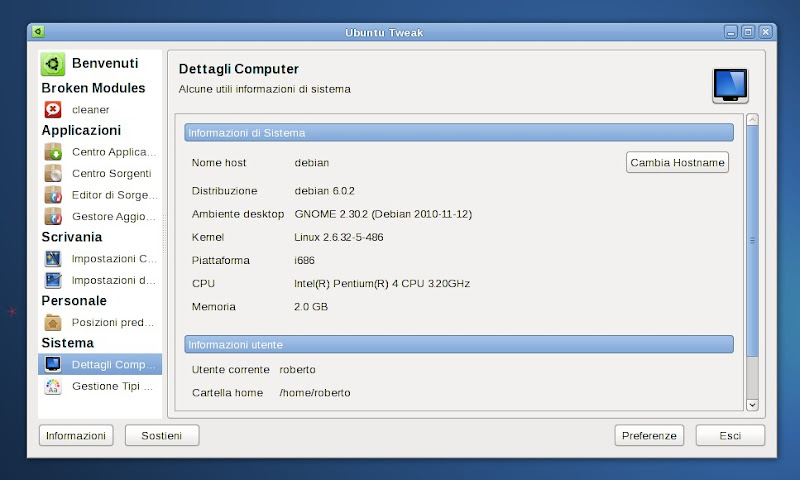
Task: Click the Editor di Sorgenti icon
Action: click(53, 195)
